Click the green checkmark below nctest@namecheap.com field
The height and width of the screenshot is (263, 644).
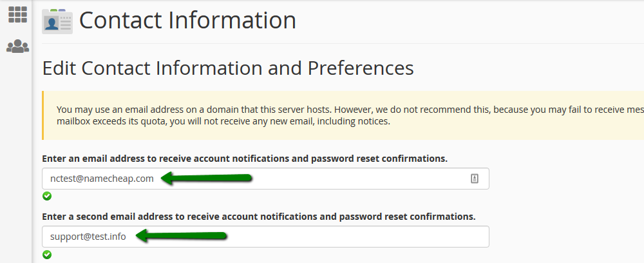click(x=47, y=197)
